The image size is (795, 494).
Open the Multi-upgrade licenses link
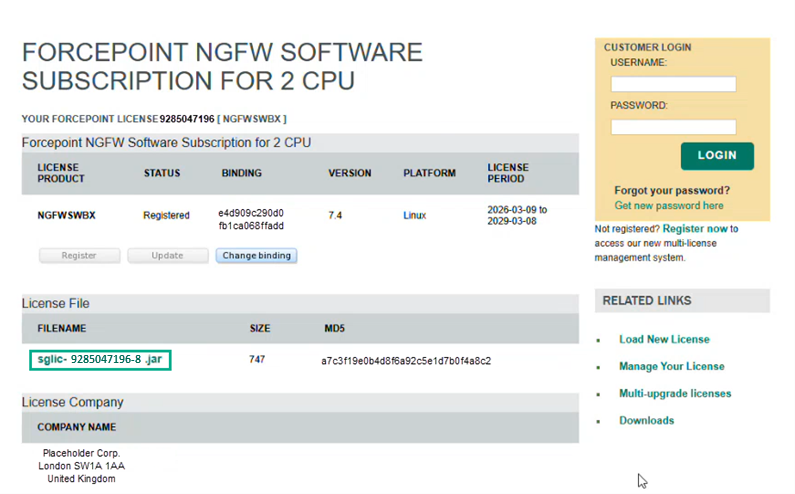[675, 394]
